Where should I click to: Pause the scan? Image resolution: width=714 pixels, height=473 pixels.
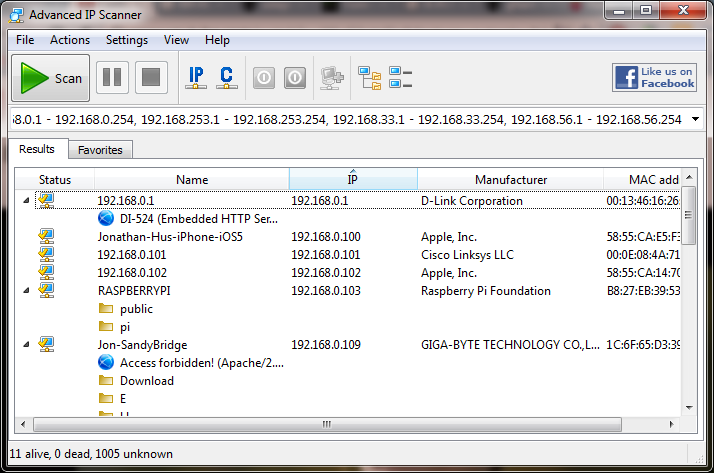tap(112, 77)
